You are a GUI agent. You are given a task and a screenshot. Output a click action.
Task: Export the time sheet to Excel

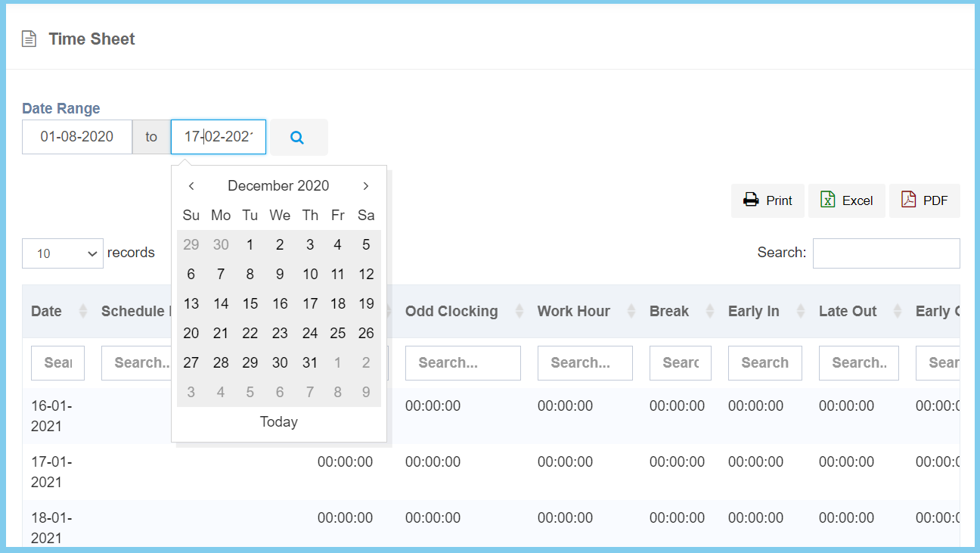coord(846,200)
